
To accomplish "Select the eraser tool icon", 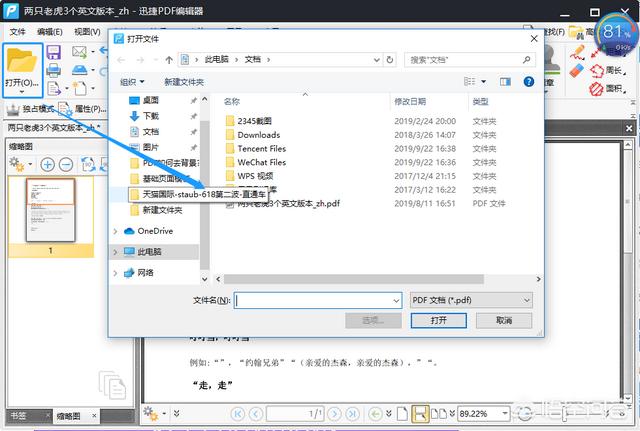I will (x=577, y=71).
